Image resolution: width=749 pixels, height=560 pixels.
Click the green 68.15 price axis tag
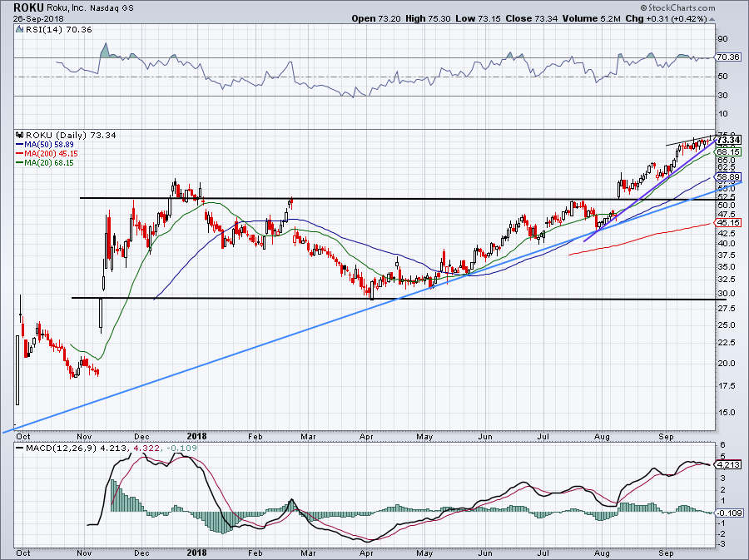[x=728, y=152]
